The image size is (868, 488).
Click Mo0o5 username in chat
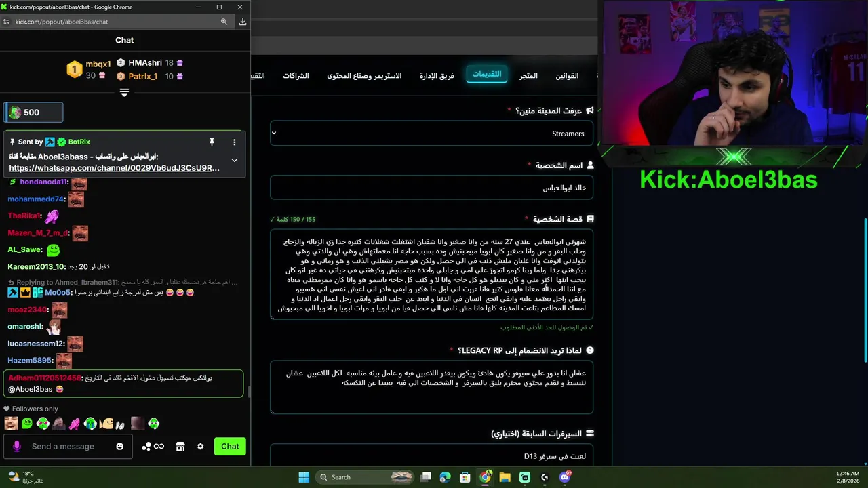58,293
